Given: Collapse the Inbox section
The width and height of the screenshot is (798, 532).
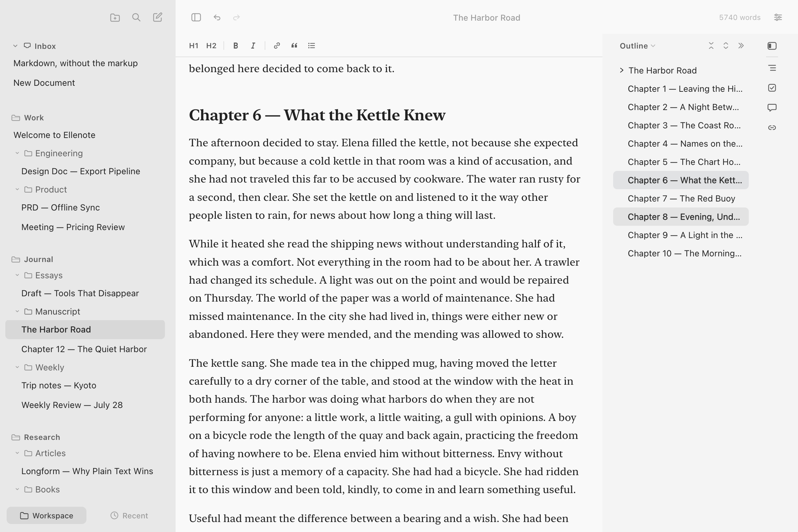Looking at the screenshot, I should pyautogui.click(x=15, y=46).
